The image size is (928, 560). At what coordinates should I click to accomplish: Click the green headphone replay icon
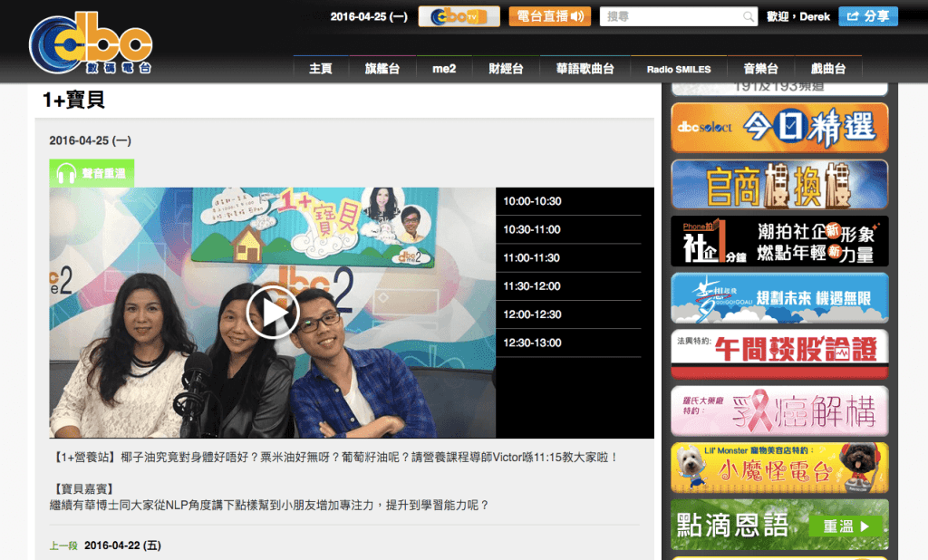pos(66,173)
